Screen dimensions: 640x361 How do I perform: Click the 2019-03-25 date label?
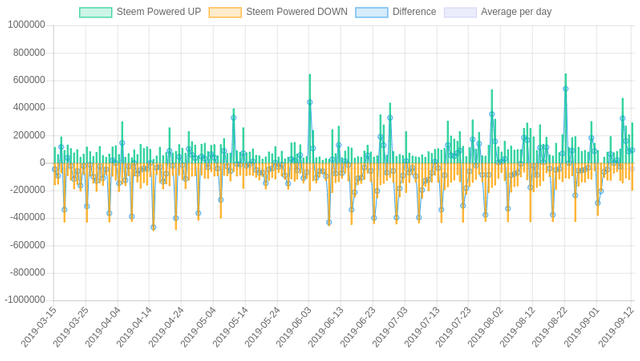[x=70, y=327]
